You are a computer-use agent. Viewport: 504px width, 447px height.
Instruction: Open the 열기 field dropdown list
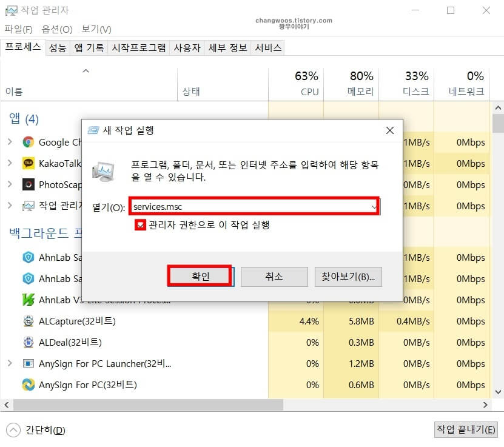point(374,206)
